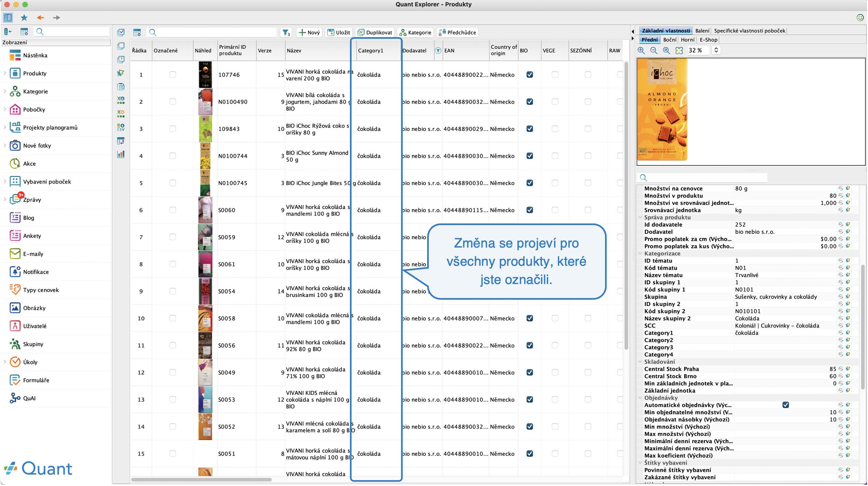This screenshot has height=486, width=868.
Task: Uncheck BIO for product S0060
Action: pyautogui.click(x=530, y=210)
